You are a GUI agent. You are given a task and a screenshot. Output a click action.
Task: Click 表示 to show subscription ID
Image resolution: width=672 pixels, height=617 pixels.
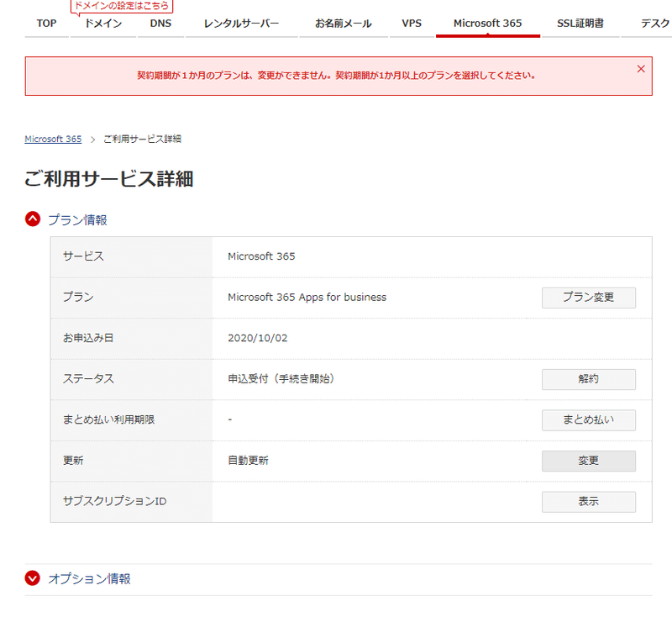(x=589, y=501)
